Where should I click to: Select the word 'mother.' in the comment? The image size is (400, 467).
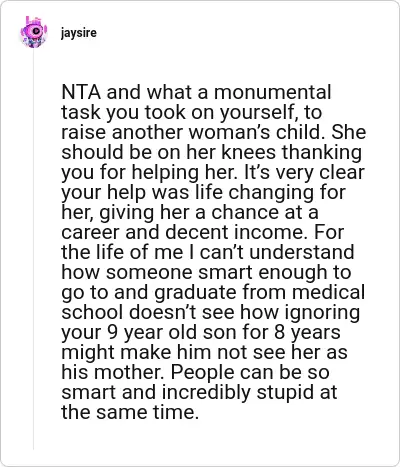[130, 372]
